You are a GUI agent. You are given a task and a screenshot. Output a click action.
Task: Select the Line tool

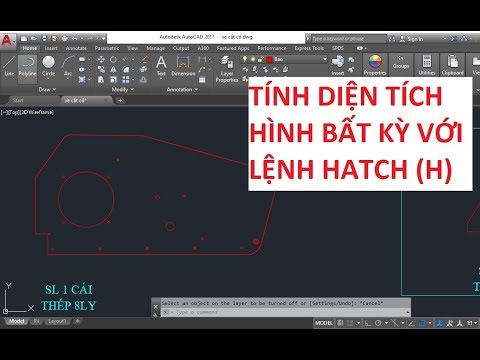[9, 66]
